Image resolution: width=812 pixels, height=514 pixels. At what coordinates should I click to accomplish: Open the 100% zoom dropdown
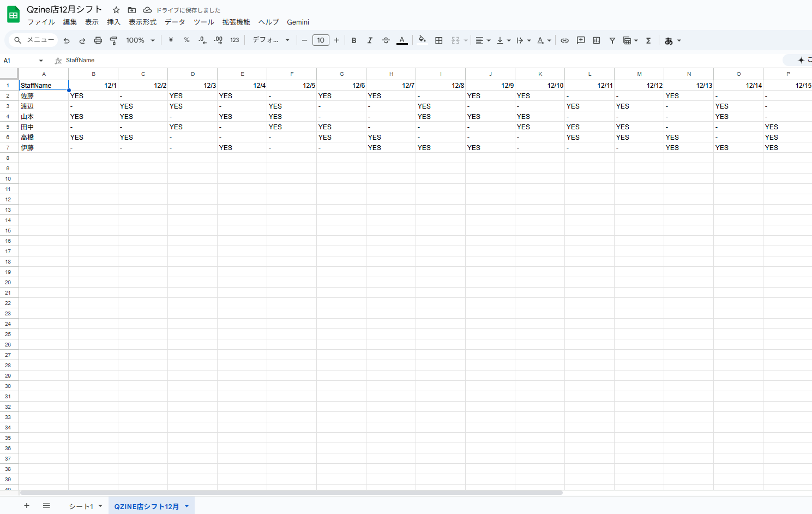pyautogui.click(x=140, y=40)
